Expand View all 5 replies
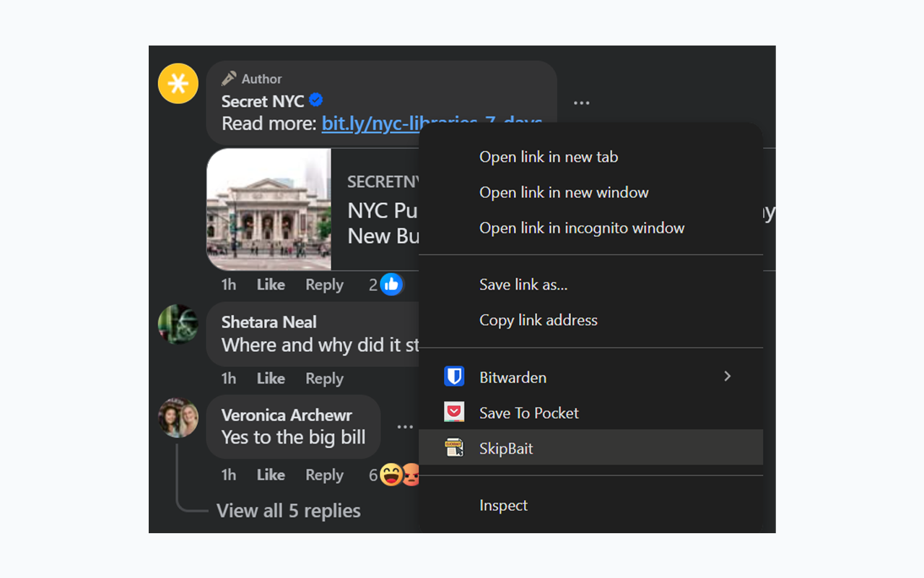 click(289, 511)
